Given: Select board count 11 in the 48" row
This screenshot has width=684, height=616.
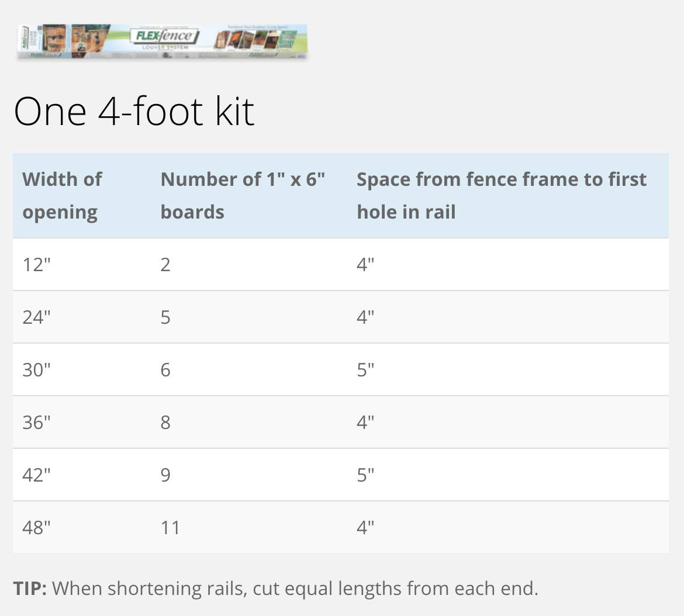Looking at the screenshot, I should tap(170, 528).
